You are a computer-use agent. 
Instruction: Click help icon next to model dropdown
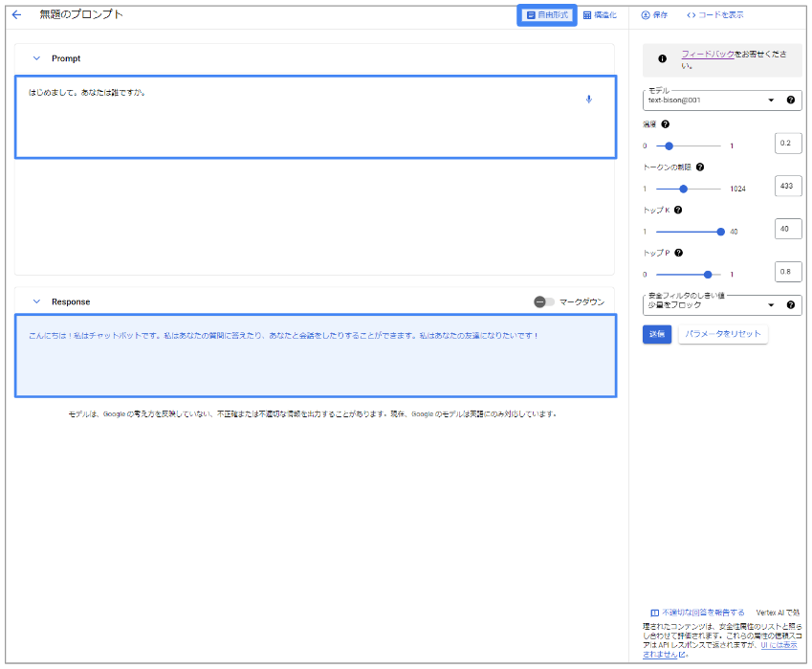[x=791, y=100]
